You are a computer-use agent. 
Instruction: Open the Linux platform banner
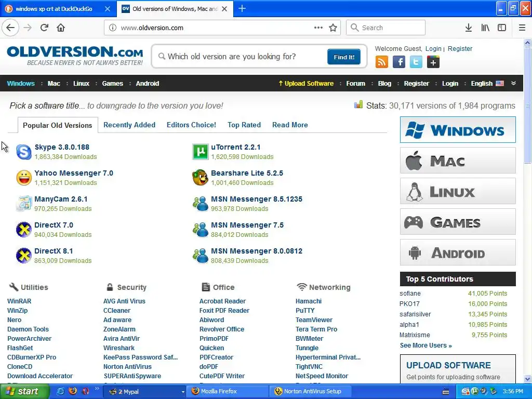(x=458, y=191)
